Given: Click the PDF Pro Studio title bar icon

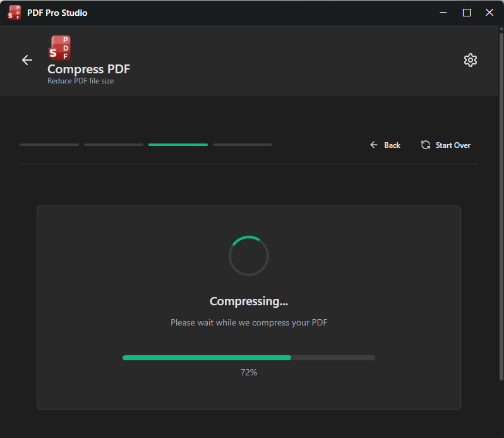Looking at the screenshot, I should pyautogui.click(x=14, y=13).
